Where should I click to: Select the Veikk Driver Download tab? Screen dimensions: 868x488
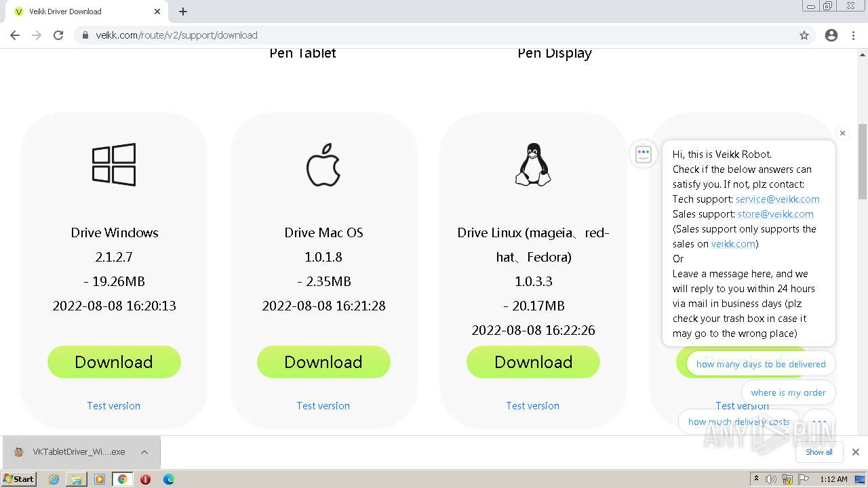(87, 12)
